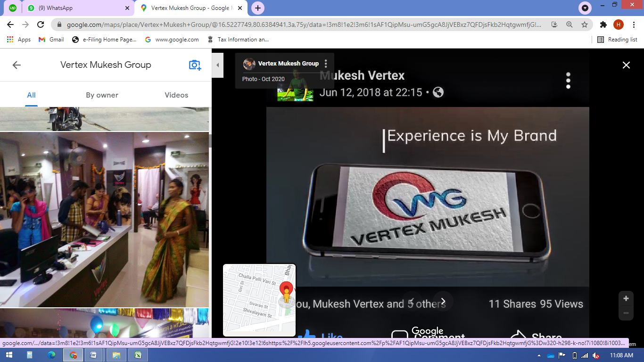Open www.google.com bookmark

172,40
